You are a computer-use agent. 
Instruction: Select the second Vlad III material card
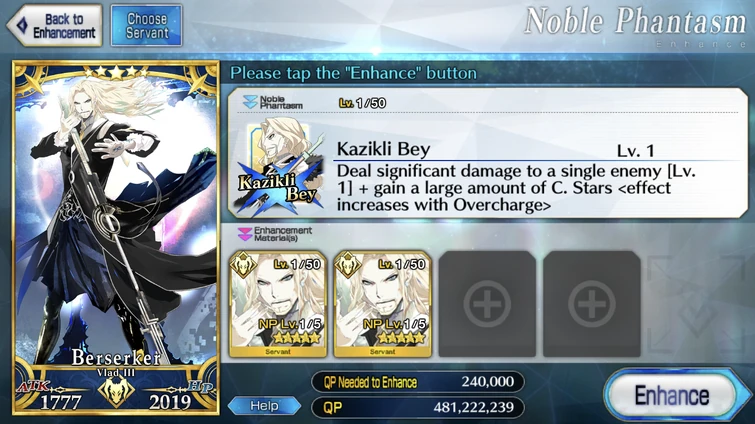[x=382, y=304]
